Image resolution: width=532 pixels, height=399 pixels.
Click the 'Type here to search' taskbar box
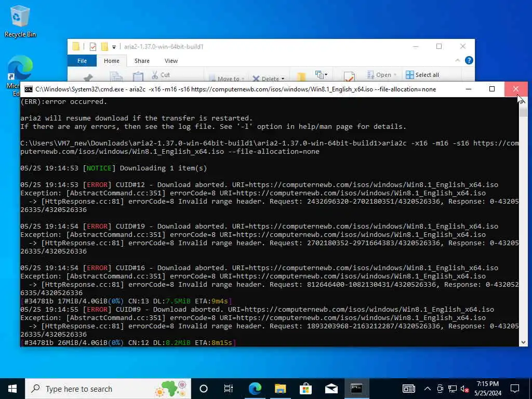pyautogui.click(x=108, y=389)
